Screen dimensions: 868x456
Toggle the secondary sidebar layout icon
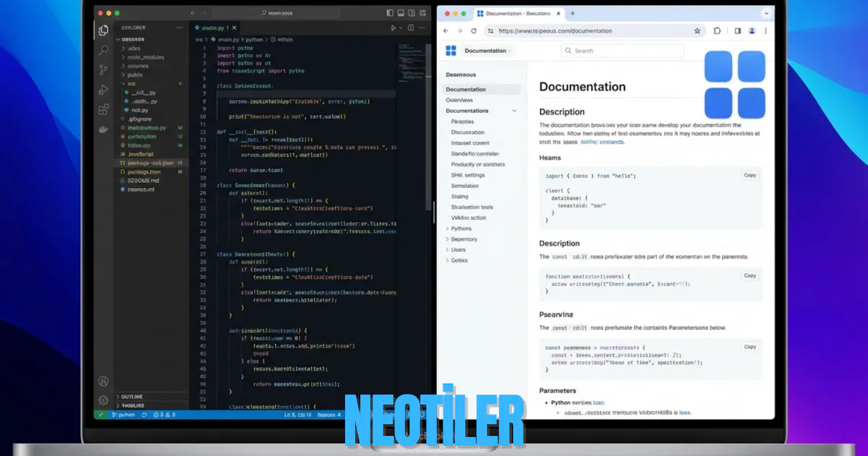[x=412, y=13]
